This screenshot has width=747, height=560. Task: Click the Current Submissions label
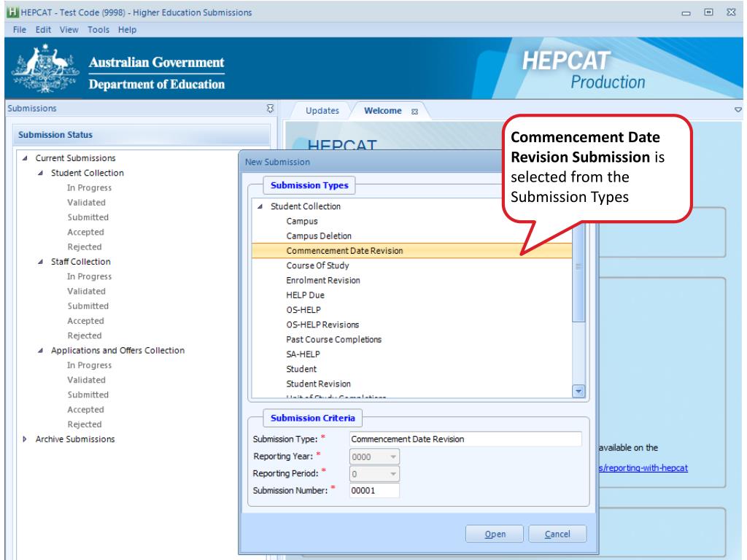pyautogui.click(x=75, y=158)
